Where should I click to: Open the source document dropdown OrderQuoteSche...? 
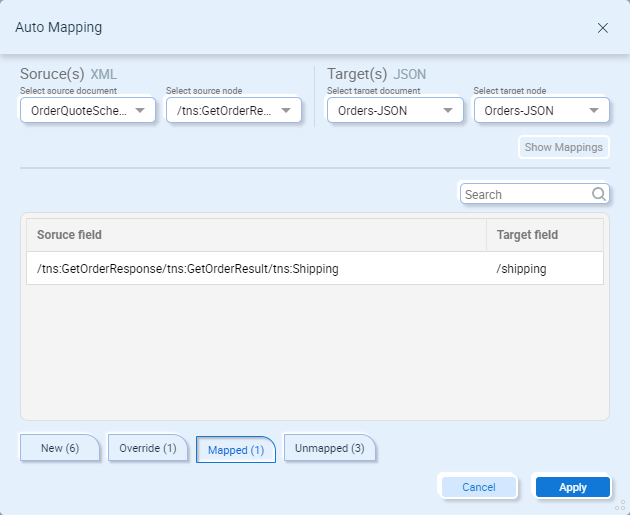point(88,110)
